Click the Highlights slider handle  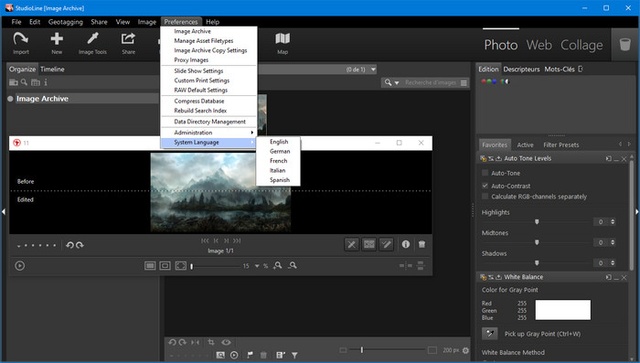click(x=537, y=221)
